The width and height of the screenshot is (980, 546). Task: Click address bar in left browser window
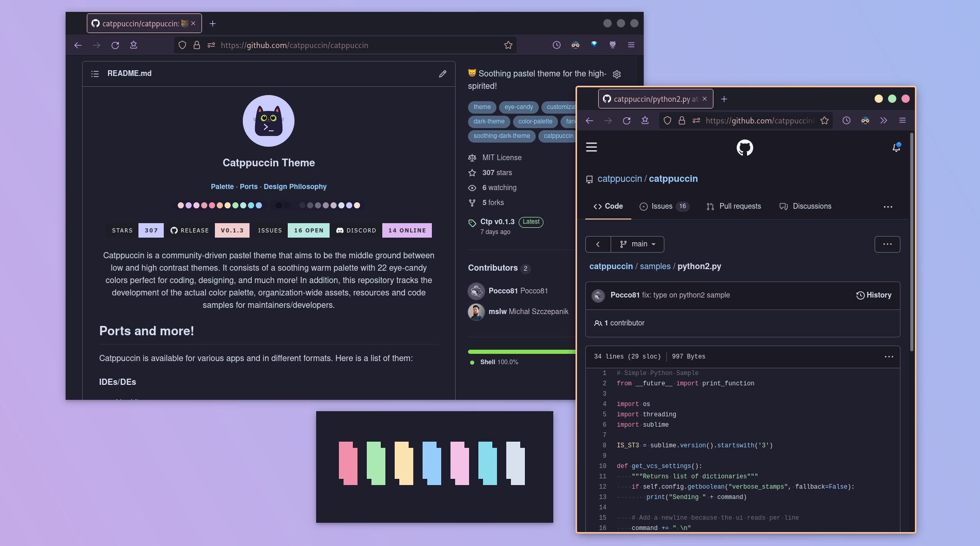[345, 45]
